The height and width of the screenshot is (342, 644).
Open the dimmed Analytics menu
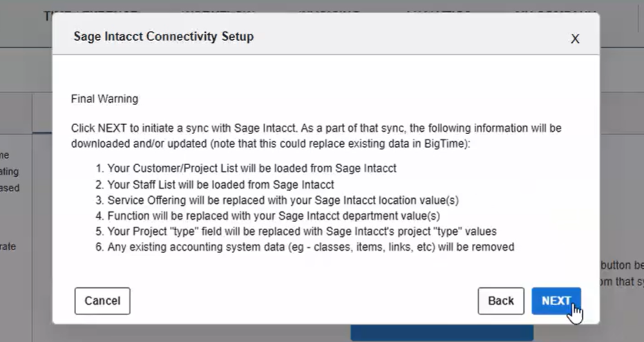tap(438, 12)
